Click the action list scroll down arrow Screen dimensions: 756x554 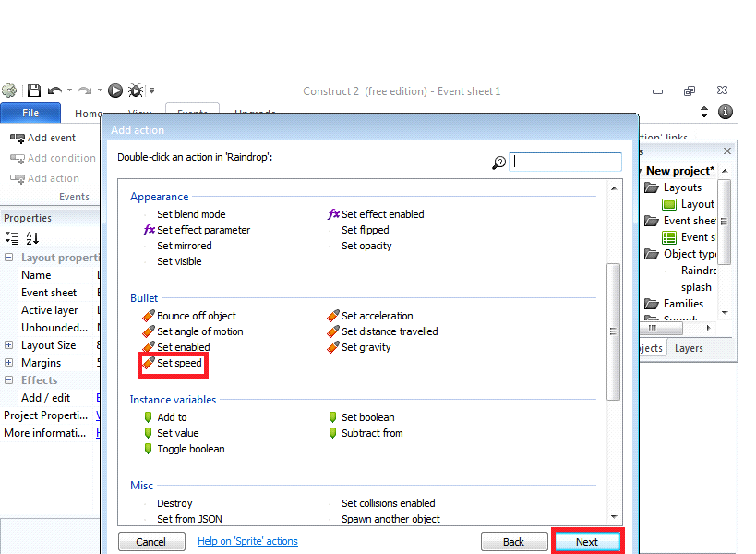coord(614,516)
